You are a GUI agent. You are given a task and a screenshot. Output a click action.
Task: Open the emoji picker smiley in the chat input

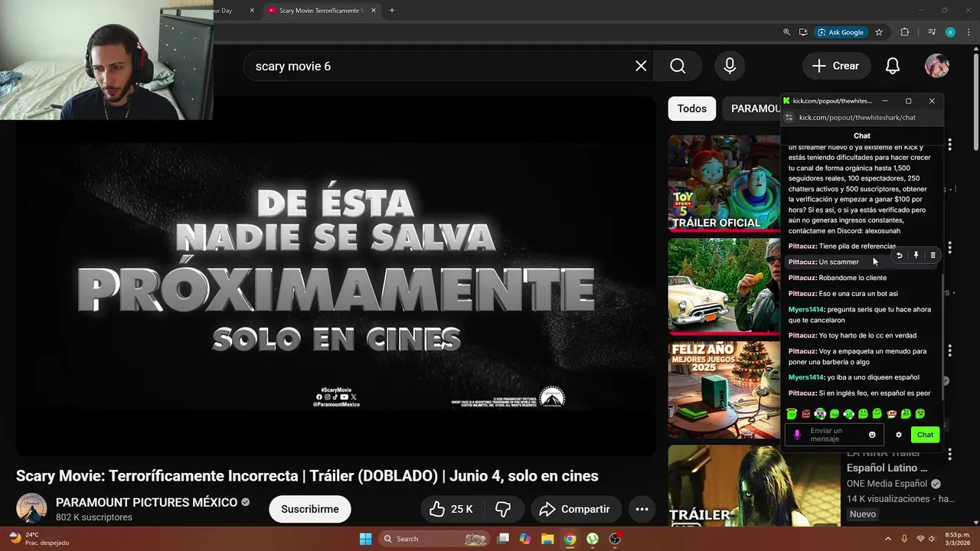[872, 435]
